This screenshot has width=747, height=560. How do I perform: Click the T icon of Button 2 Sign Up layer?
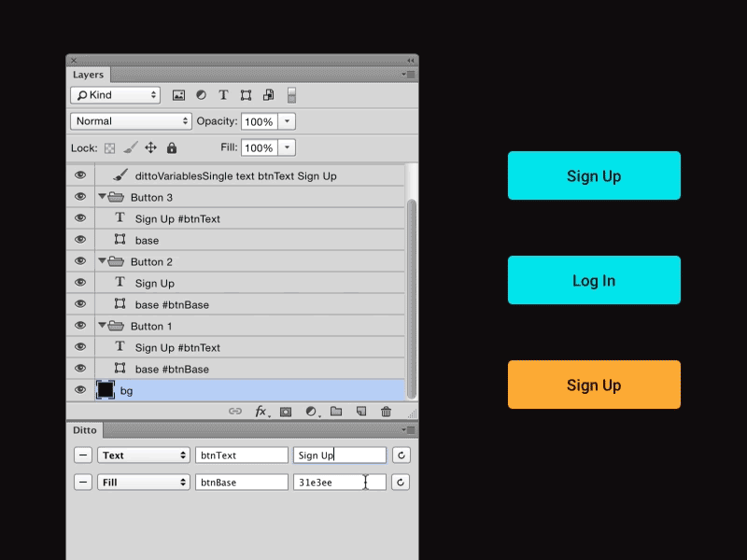click(120, 283)
